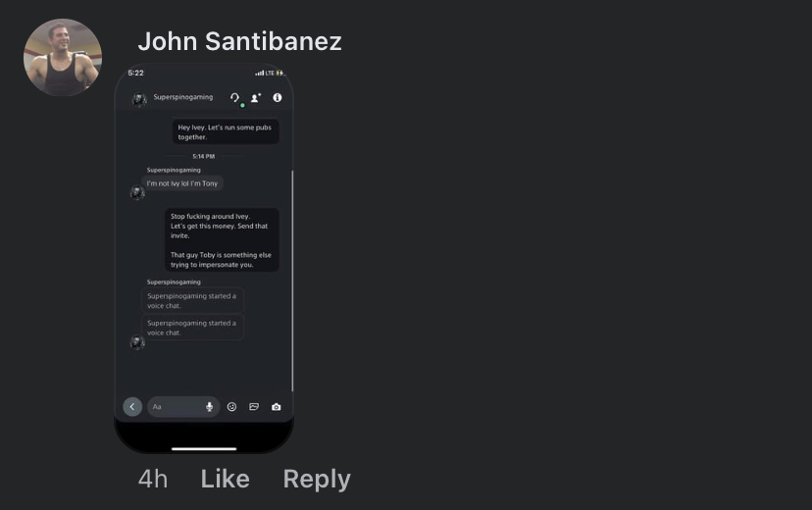Tap the camera icon
The height and width of the screenshot is (510, 812).
pyautogui.click(x=277, y=407)
